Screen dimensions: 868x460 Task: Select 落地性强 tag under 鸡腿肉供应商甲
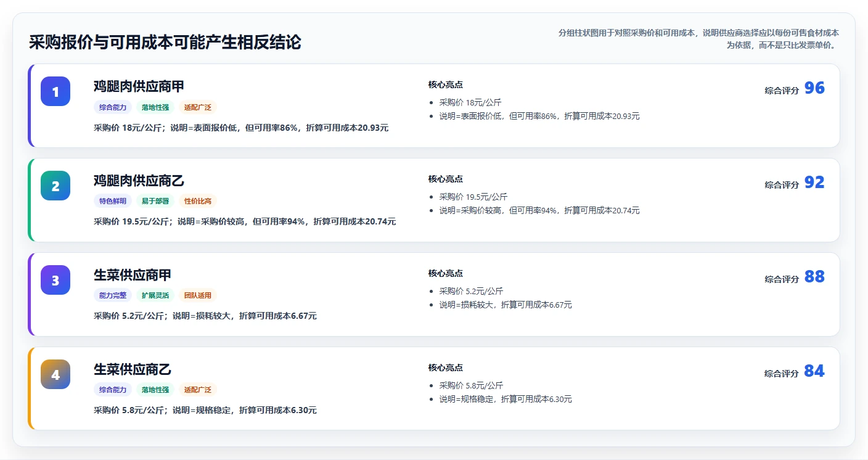[x=155, y=107]
